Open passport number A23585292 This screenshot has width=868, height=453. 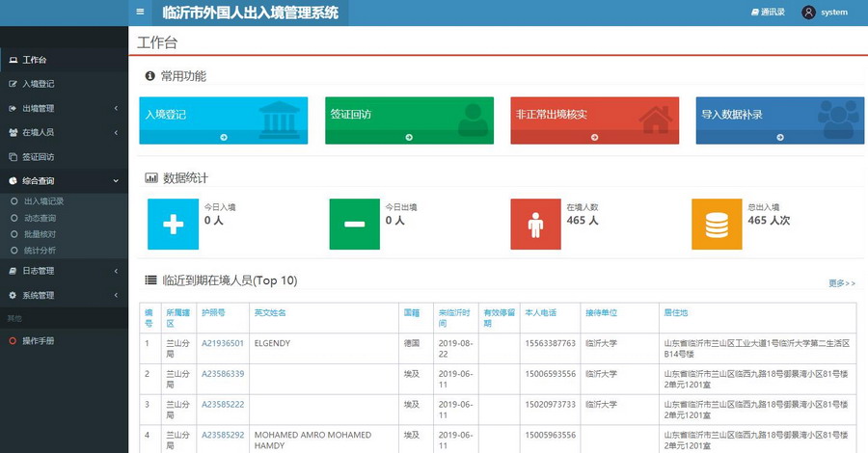[223, 435]
